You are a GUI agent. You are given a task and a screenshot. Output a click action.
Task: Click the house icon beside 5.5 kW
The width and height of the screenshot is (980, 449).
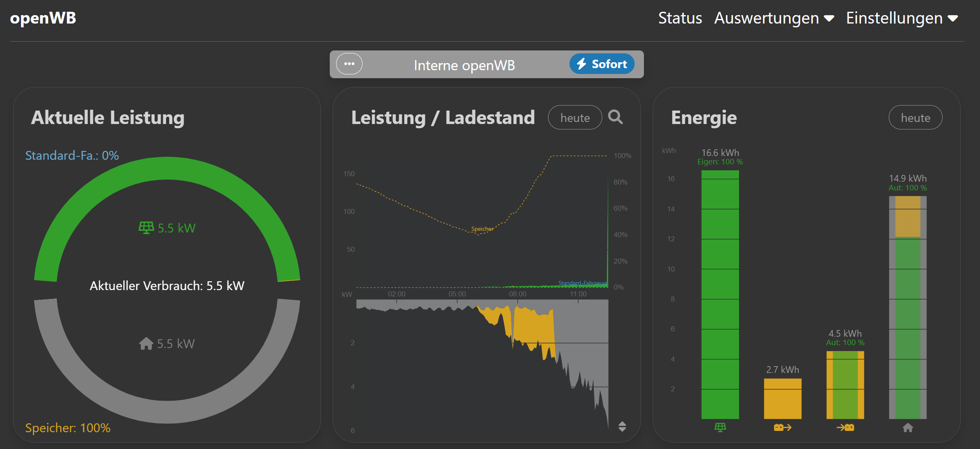pos(146,343)
